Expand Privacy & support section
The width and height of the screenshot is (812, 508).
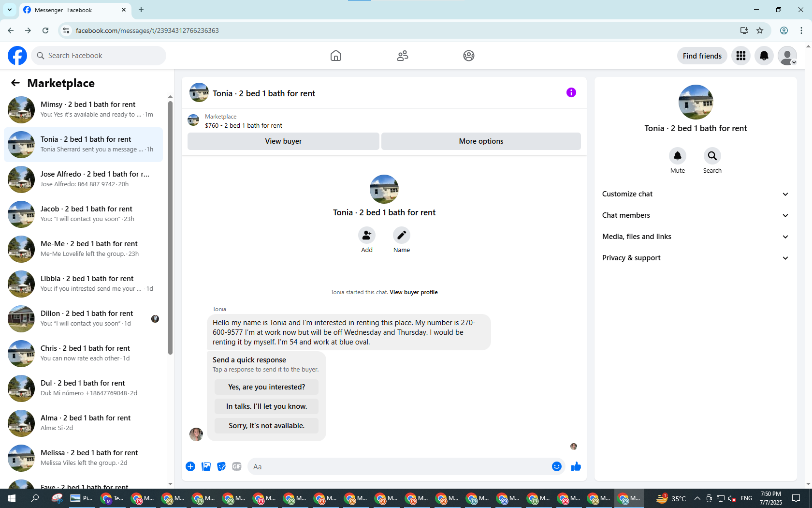click(696, 258)
